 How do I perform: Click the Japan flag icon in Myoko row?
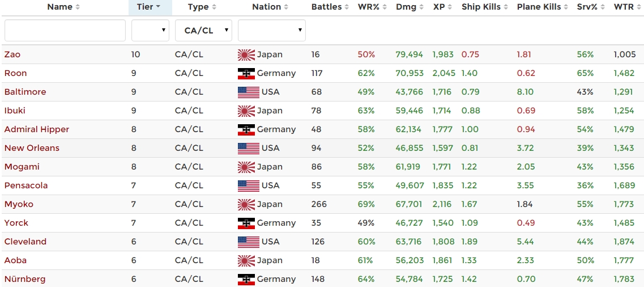246,204
